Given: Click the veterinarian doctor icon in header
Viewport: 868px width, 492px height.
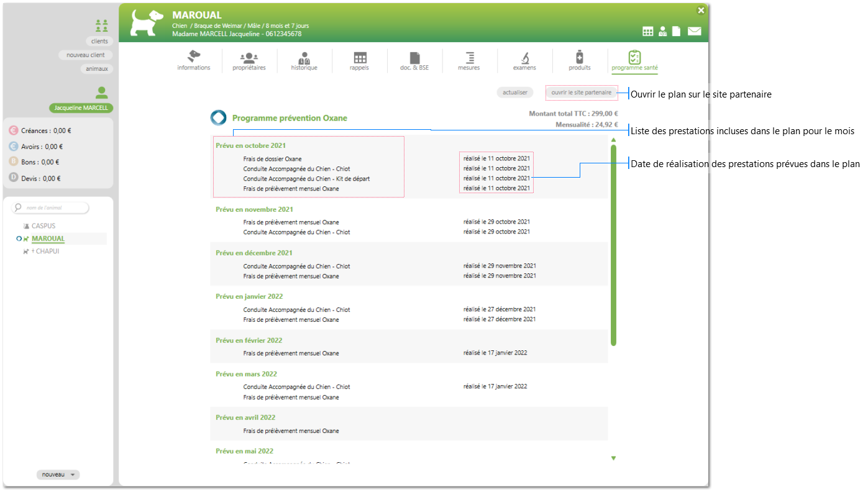Looking at the screenshot, I should coord(663,32).
